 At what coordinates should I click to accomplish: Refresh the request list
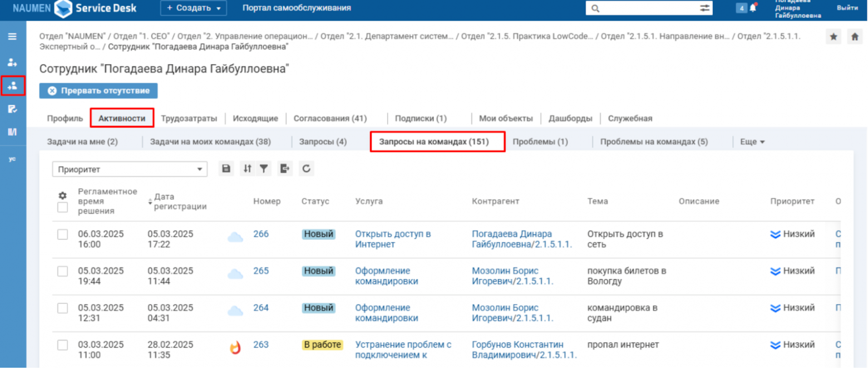305,169
